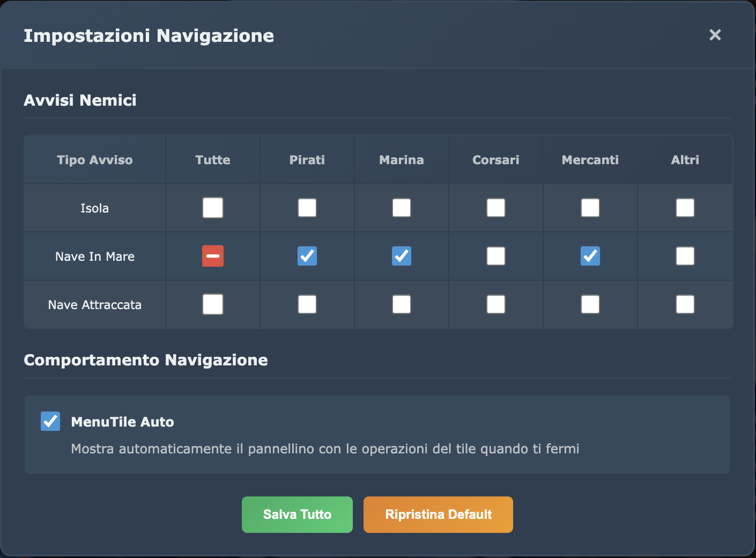Click the Avvisi Nemici section heading

coord(80,100)
